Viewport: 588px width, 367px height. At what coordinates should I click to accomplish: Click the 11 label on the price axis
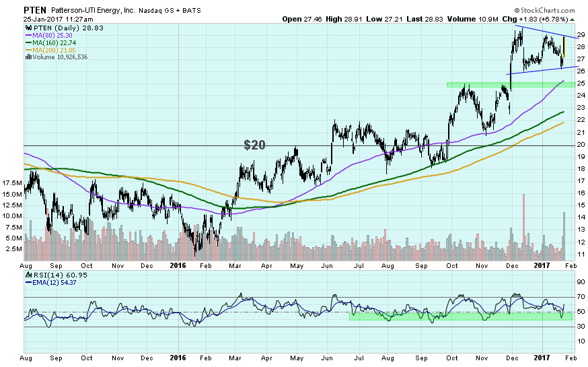click(x=581, y=255)
